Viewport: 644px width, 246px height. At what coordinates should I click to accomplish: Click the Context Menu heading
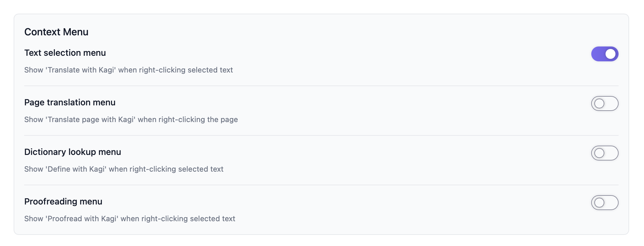(56, 32)
